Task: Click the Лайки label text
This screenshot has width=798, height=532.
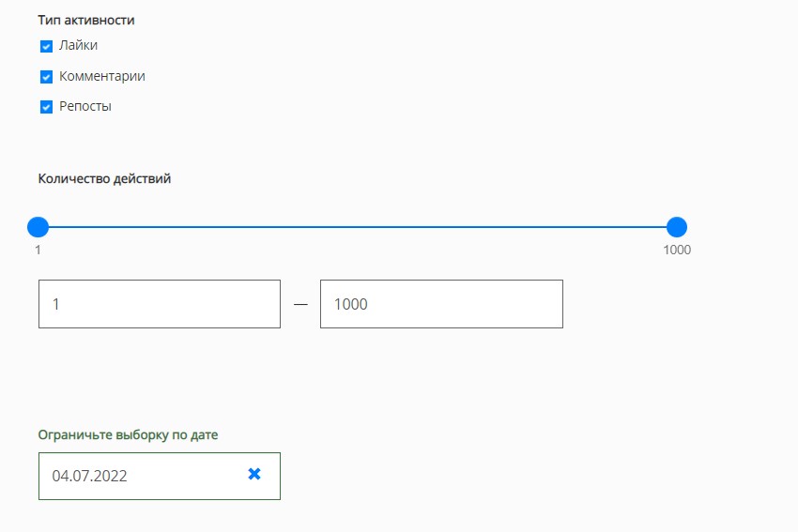Action: tap(78, 45)
